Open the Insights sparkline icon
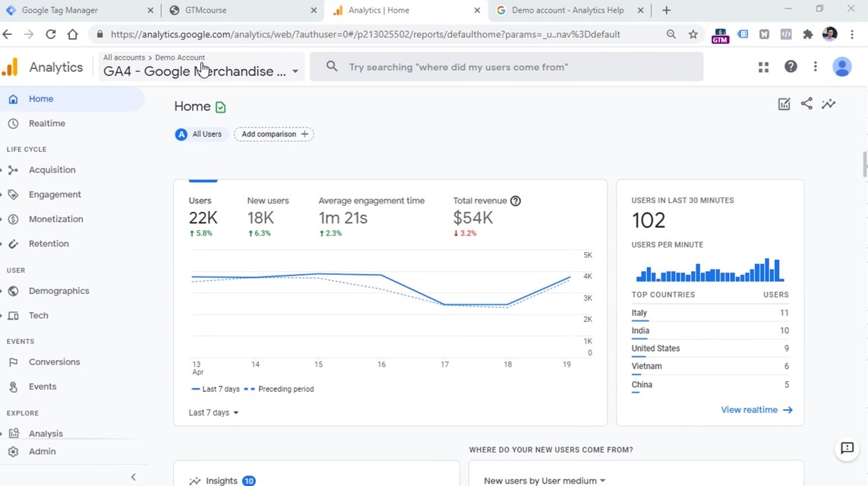Screen dimensions: 868x486 coord(829,103)
